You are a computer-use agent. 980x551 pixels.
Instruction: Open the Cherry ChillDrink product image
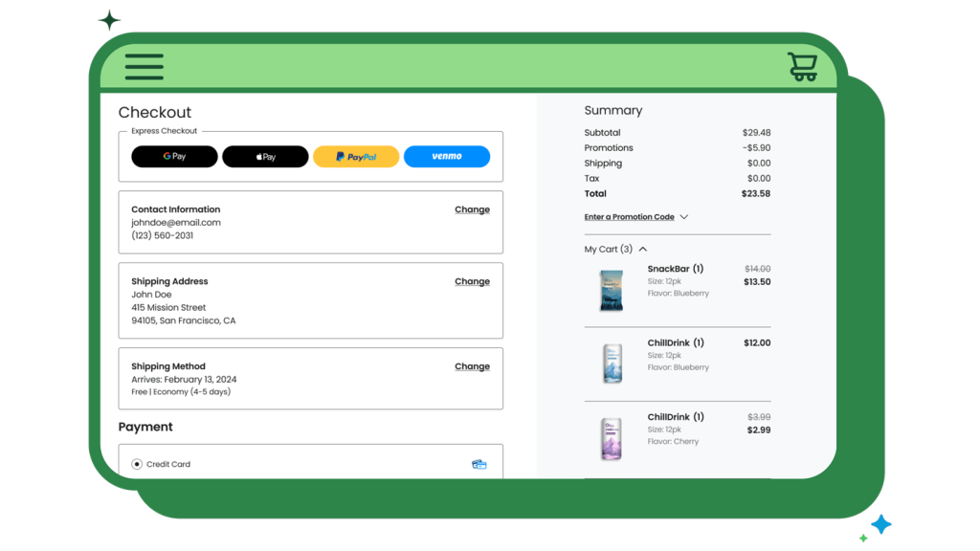[x=612, y=438]
